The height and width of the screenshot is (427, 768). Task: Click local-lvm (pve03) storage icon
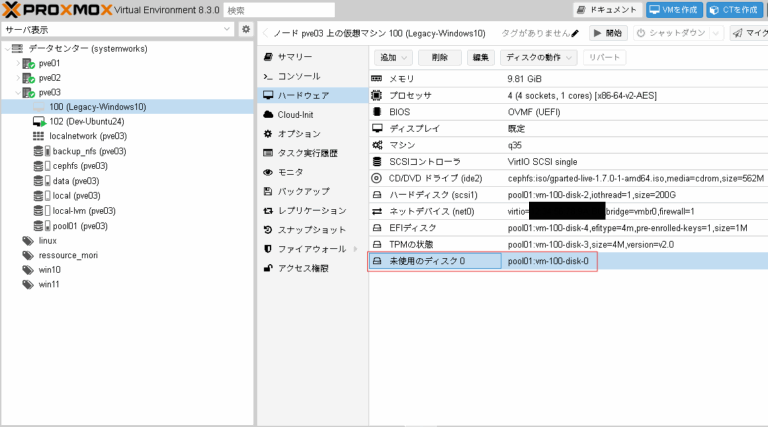click(x=42, y=211)
